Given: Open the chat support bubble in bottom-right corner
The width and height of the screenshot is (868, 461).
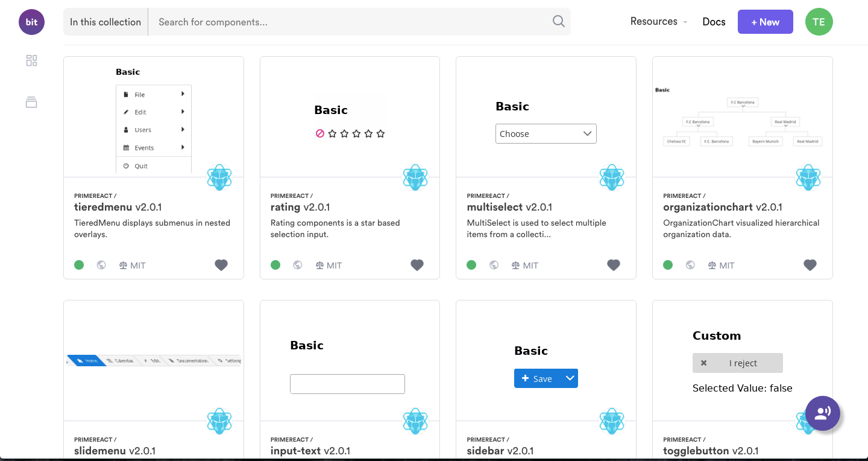Looking at the screenshot, I should 823,413.
